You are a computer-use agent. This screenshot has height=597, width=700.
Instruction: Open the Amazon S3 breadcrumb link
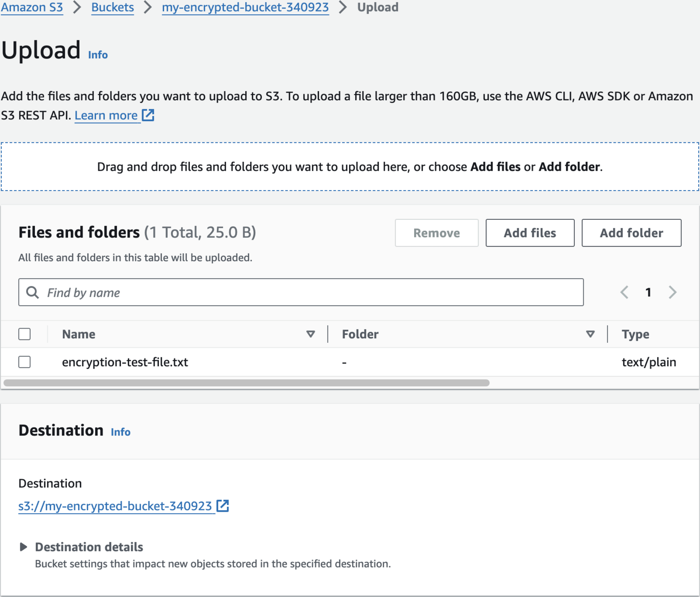pos(32,8)
